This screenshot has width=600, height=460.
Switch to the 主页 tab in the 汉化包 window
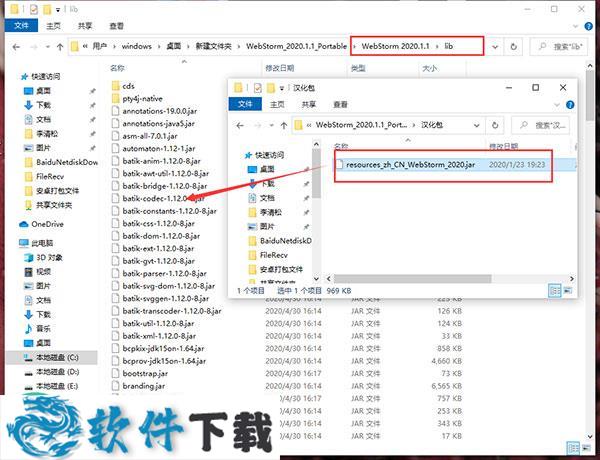pos(277,104)
